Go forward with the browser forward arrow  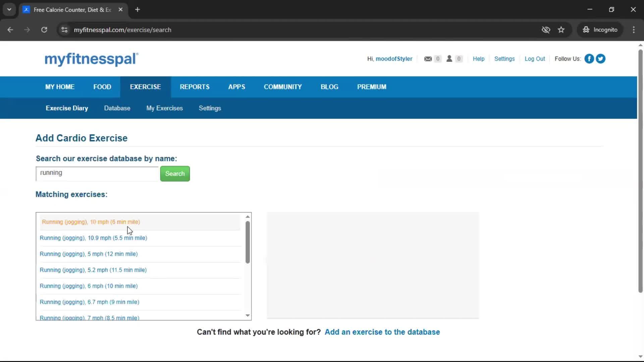27,30
